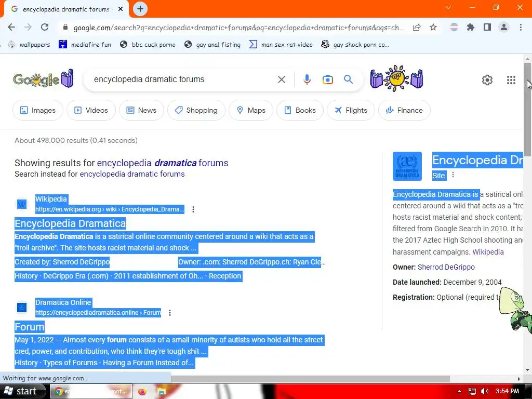
Task: Click the Dramatica Online favicon
Action: 22,308
